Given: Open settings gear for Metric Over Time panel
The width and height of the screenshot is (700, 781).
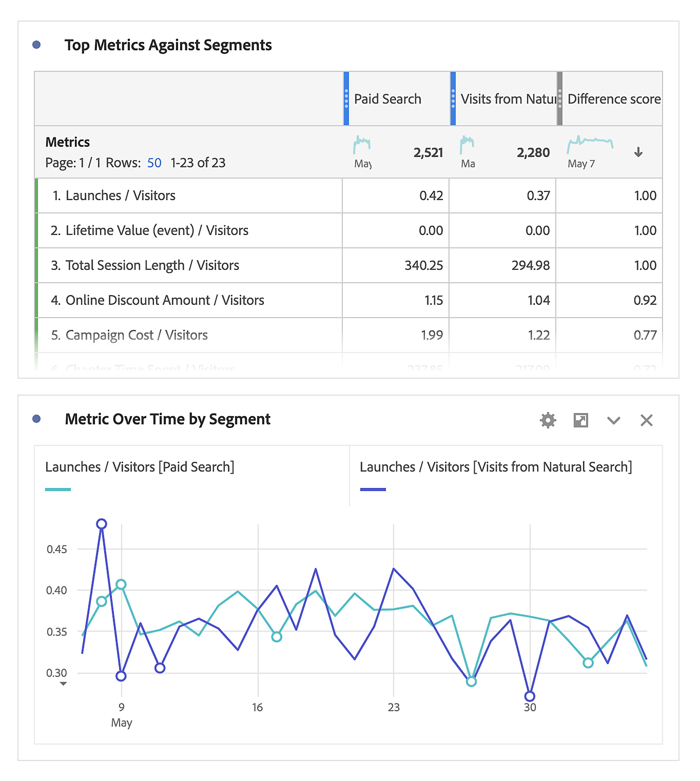Looking at the screenshot, I should coord(548,420).
